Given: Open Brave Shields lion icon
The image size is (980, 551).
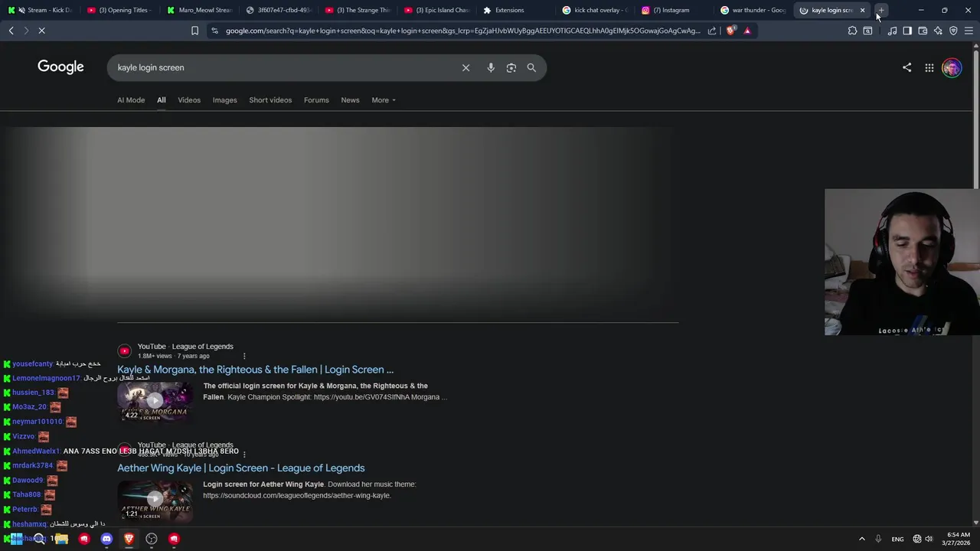Looking at the screenshot, I should point(731,31).
